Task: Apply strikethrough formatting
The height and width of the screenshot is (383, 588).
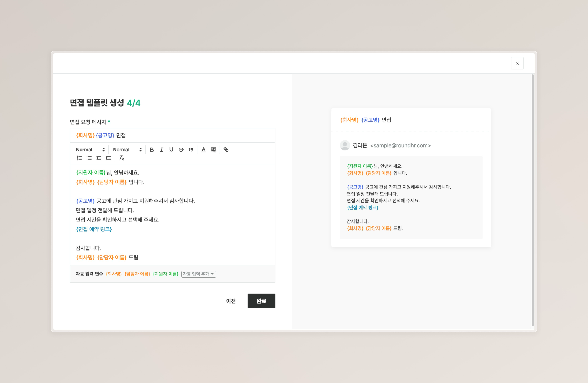Action: [x=181, y=150]
